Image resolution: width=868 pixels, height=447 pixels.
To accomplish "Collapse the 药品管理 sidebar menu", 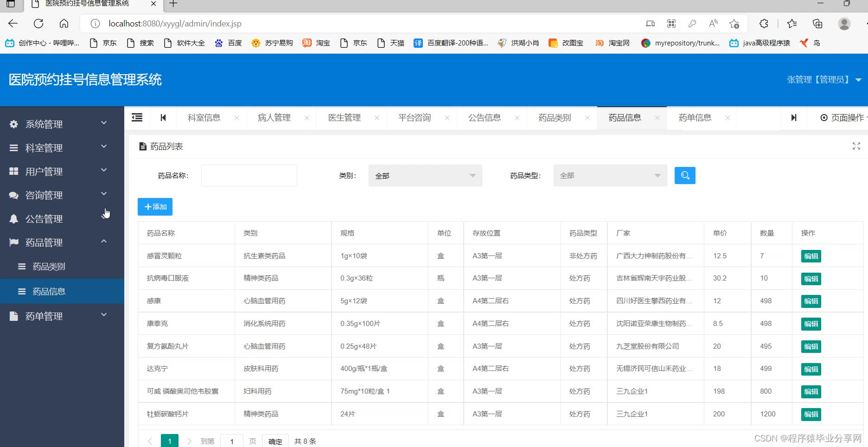I will pos(62,242).
